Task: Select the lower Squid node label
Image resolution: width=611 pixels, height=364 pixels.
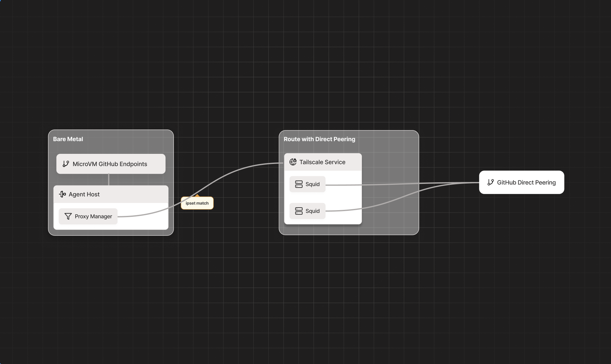Action: (312, 211)
